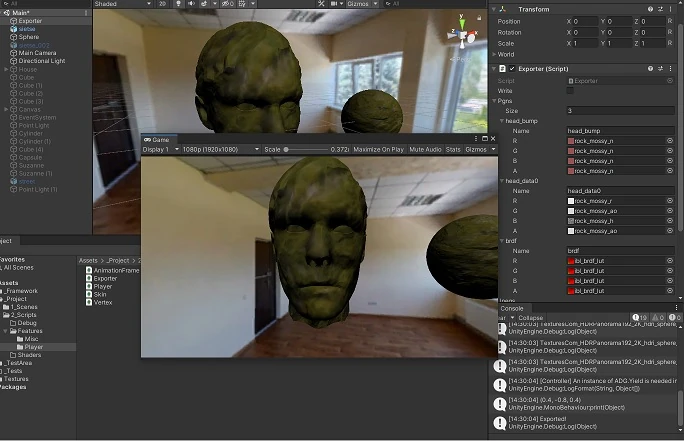Click the Pgns Size input field
684x441 pixels.
pos(620,111)
